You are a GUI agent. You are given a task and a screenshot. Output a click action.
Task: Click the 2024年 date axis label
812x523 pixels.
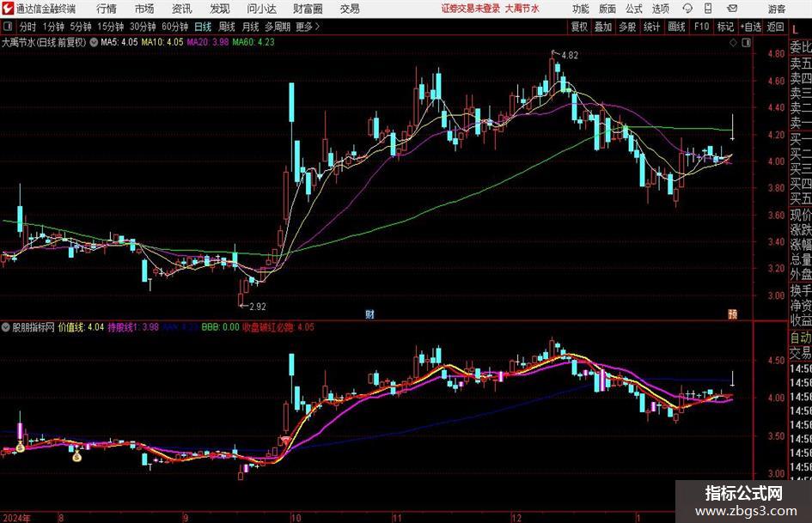pos(16,517)
